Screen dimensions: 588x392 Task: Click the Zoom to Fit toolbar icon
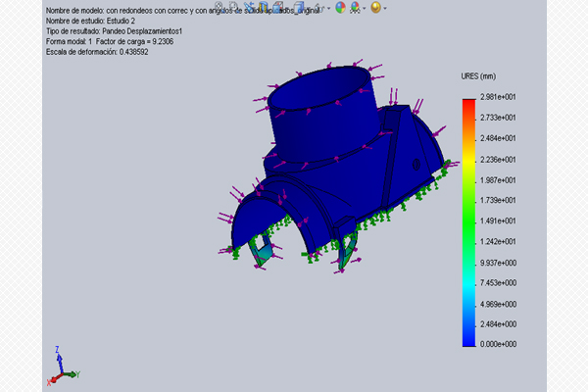click(x=219, y=6)
